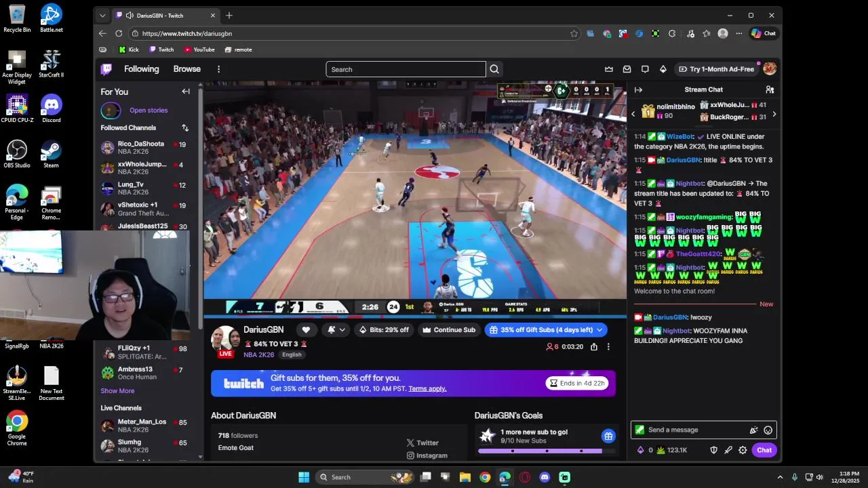This screenshot has width=868, height=488.
Task: Show previous gift leaderboard entries arrow
Action: point(633,115)
